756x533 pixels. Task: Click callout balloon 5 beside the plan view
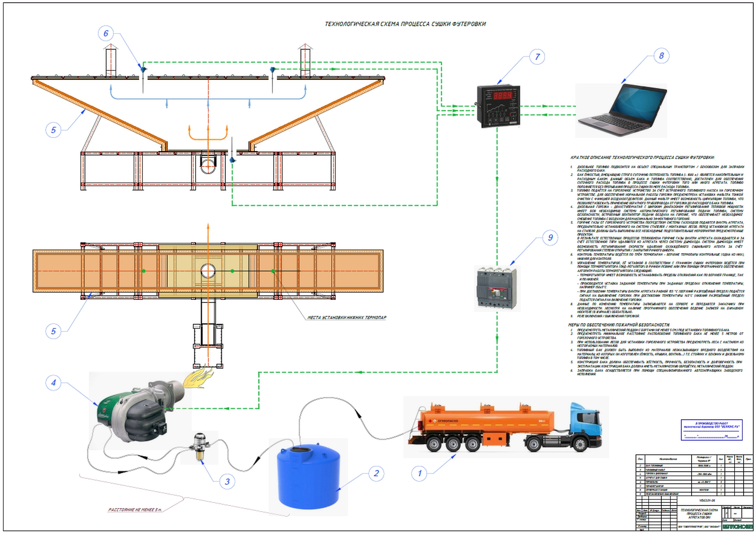(x=53, y=331)
